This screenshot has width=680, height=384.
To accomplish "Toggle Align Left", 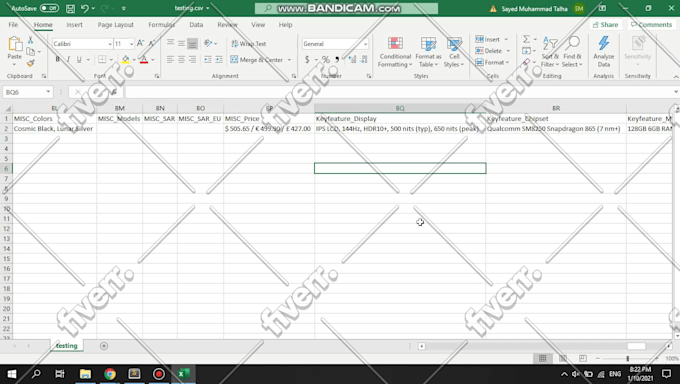I will tap(170, 59).
